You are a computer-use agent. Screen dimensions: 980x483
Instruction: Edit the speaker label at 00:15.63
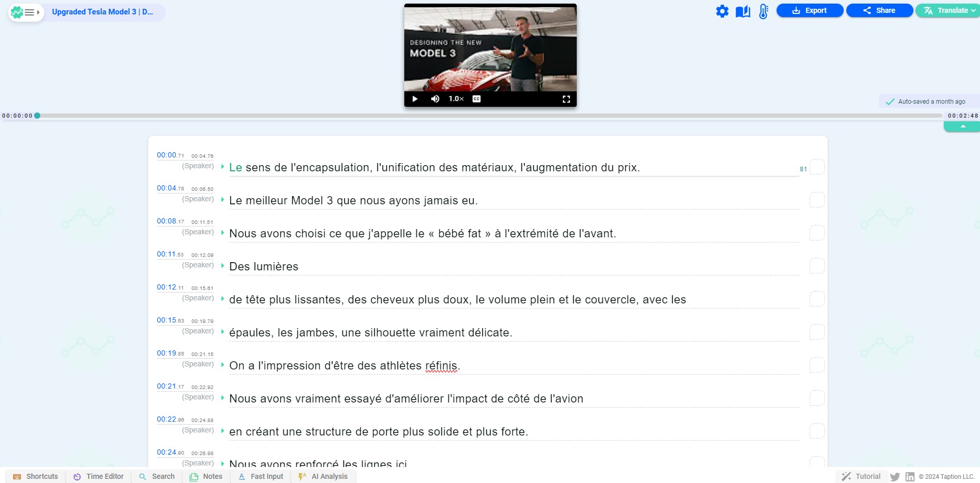pos(198,331)
